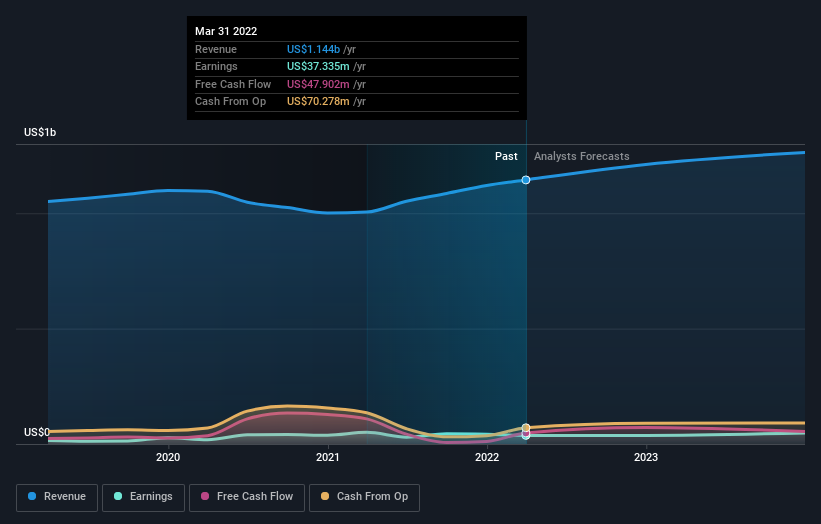Click the 2021 x-axis label
The width and height of the screenshot is (821, 524).
[328, 457]
